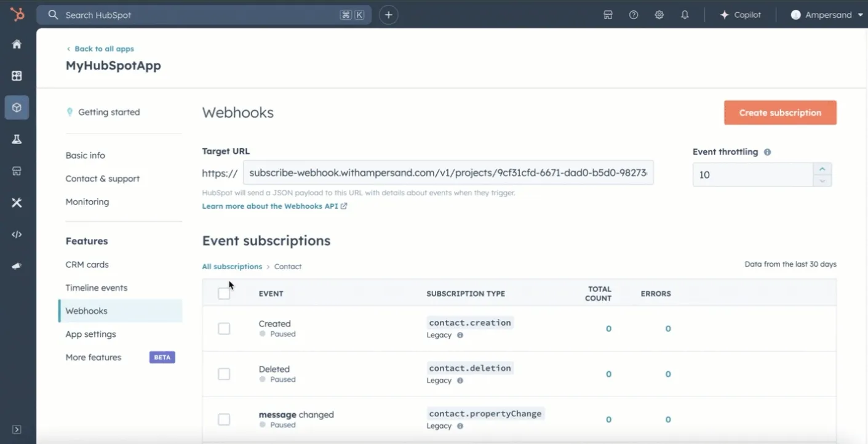Increase Event throttling with the up stepper
This screenshot has width=868, height=444.
click(x=822, y=168)
